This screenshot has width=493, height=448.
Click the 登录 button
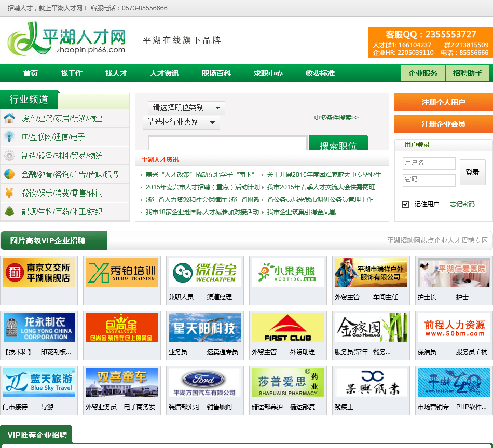click(x=473, y=172)
